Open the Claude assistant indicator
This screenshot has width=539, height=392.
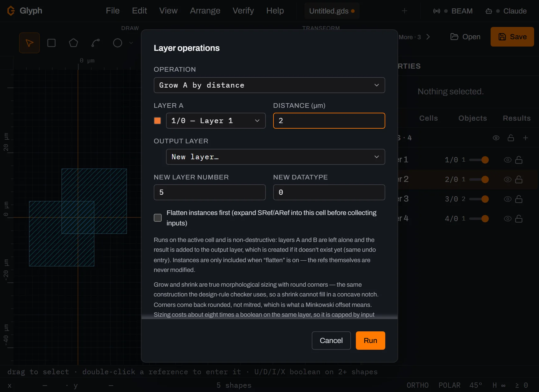point(506,11)
